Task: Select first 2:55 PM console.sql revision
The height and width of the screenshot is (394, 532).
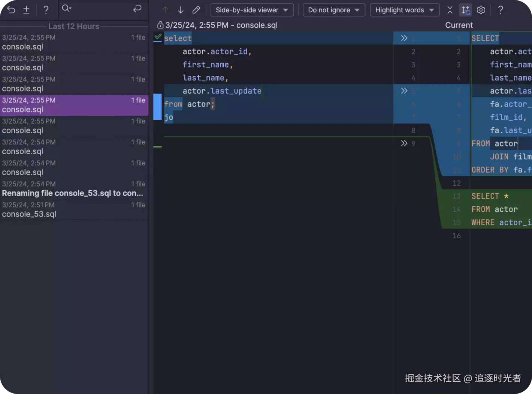Action: pos(74,42)
